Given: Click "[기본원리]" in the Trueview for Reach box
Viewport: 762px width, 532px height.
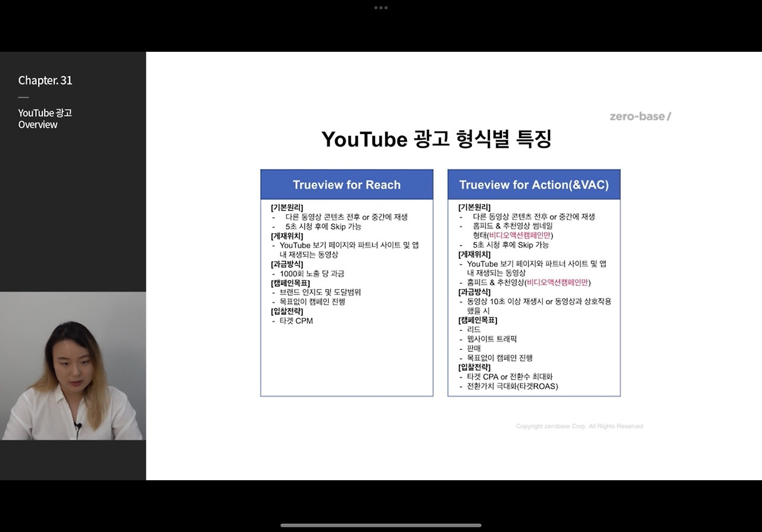Looking at the screenshot, I should coord(287,207).
